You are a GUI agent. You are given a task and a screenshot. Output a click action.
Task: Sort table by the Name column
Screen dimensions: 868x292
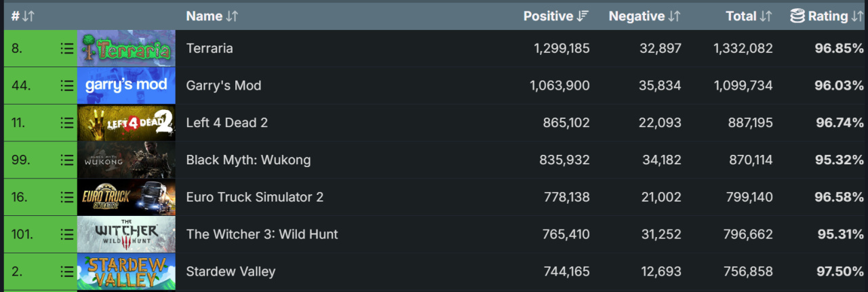[x=212, y=16]
